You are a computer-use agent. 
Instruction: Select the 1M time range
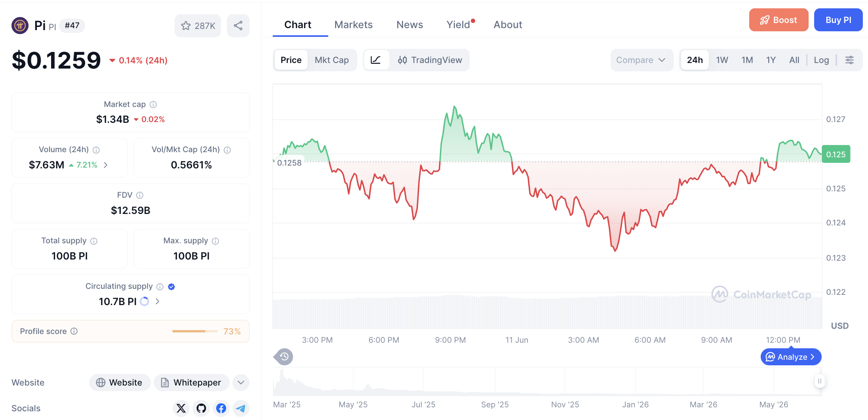tap(747, 60)
